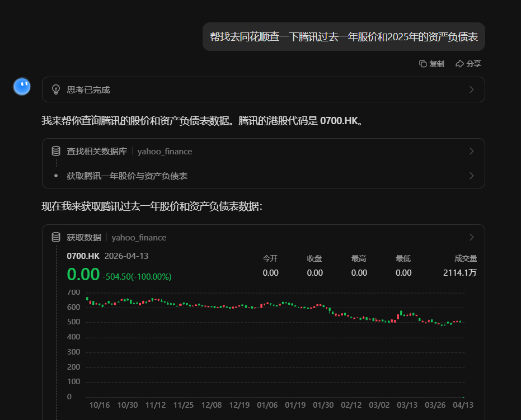Click the 12/08 x-axis date label
The width and height of the screenshot is (521, 420).
(x=212, y=405)
